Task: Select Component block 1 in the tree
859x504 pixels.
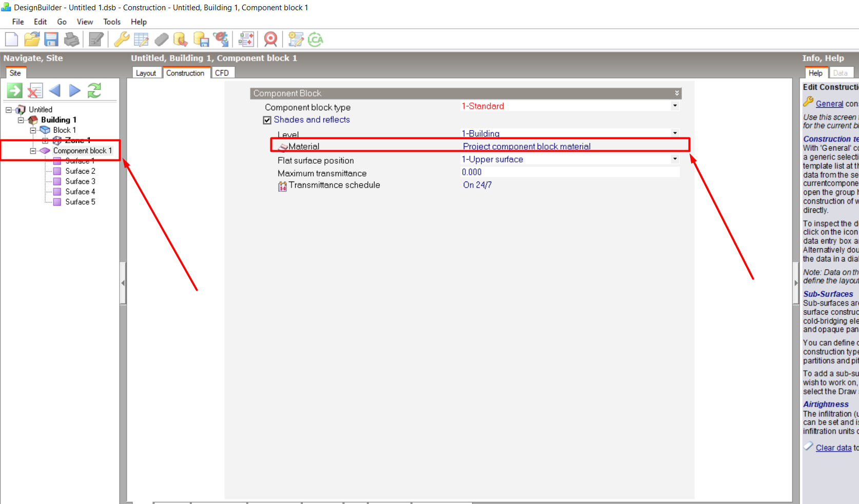Action: [82, 151]
